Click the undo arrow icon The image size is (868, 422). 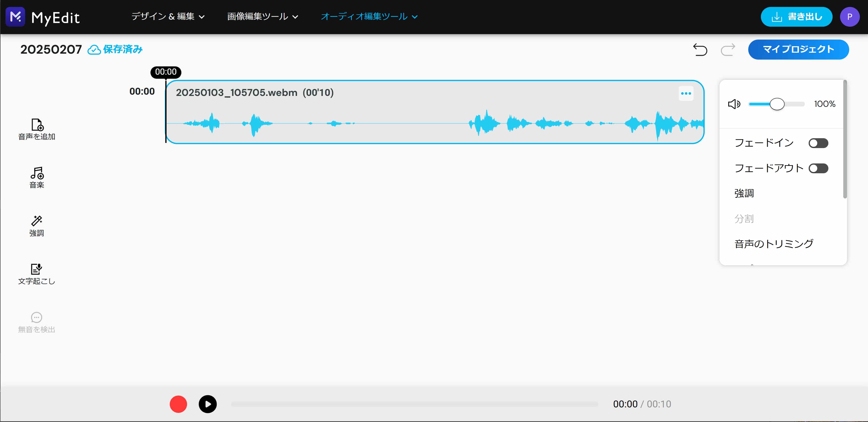click(x=700, y=50)
